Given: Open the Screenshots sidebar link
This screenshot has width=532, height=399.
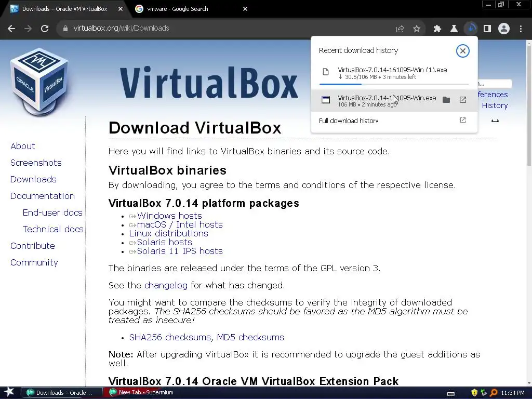Looking at the screenshot, I should coord(36,163).
